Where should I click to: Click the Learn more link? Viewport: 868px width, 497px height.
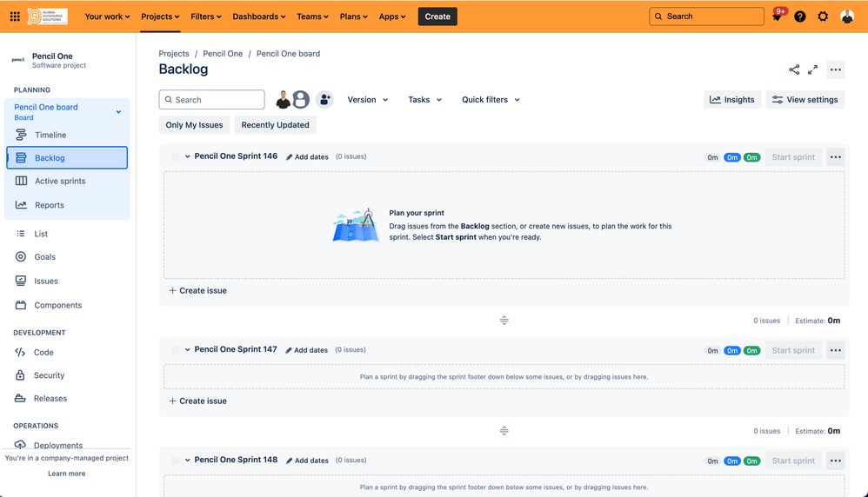[x=66, y=474]
